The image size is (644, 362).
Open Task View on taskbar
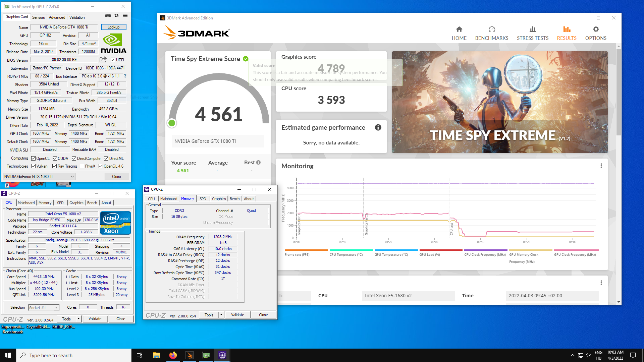[140, 355]
